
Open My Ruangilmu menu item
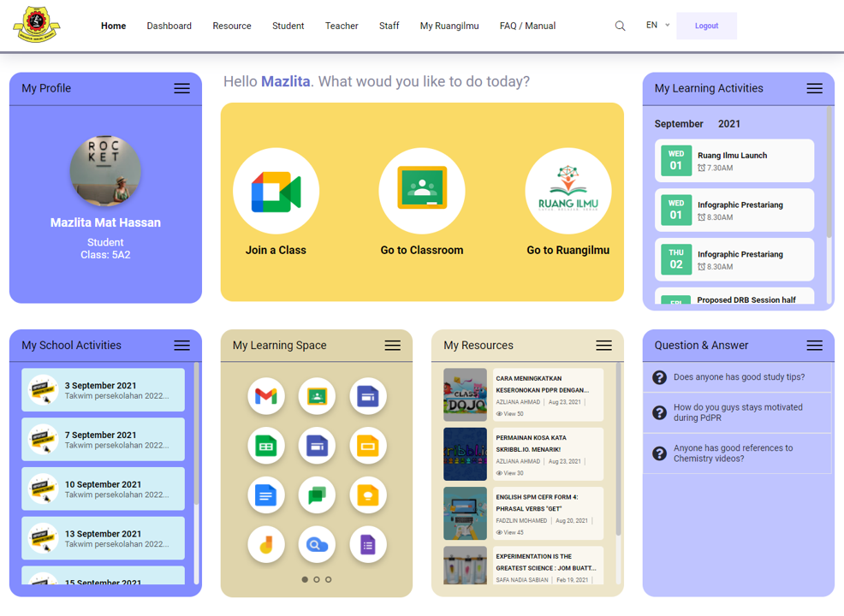click(x=449, y=26)
